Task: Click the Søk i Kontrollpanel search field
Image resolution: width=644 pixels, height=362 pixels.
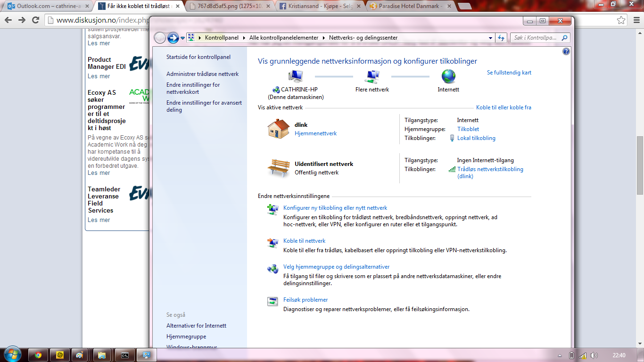Action: [540, 38]
